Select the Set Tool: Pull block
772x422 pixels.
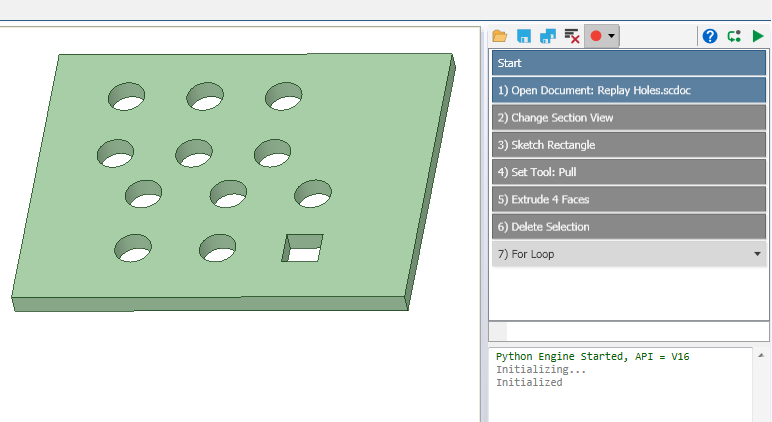pos(629,172)
